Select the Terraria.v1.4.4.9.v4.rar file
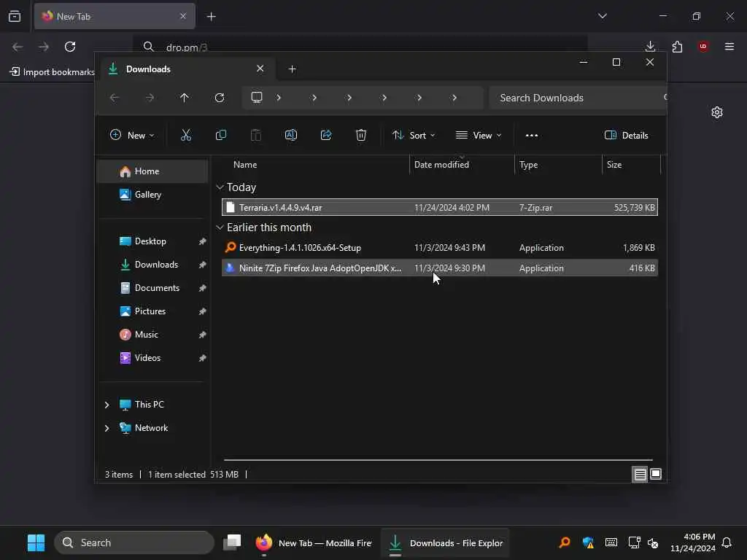747x560 pixels. point(440,208)
